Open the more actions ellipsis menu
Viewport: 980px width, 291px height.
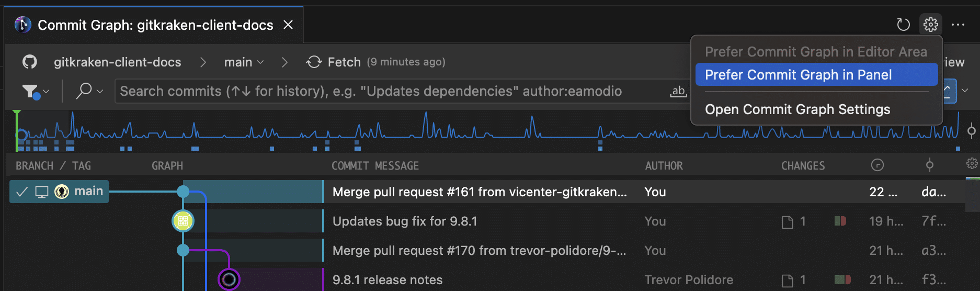pos(958,25)
